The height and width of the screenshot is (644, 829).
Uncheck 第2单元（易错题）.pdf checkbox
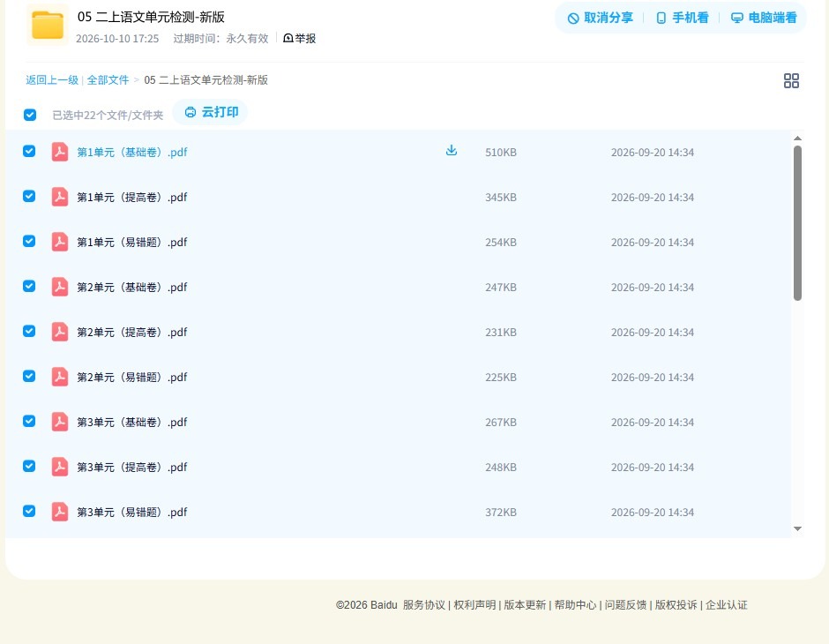coord(29,376)
